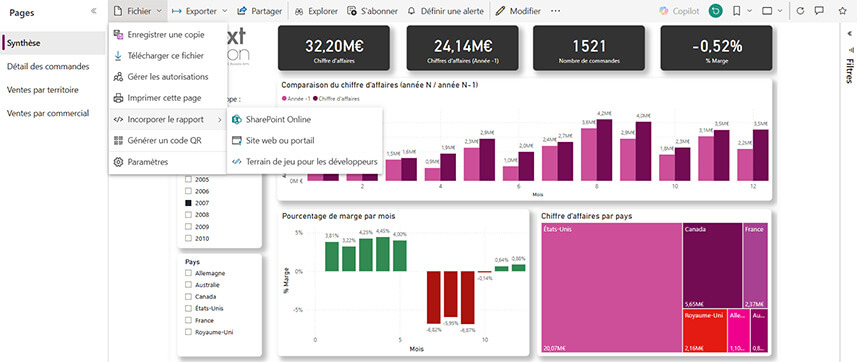Click the Paramètres gear icon
Screen dimensions: 857x362
(118, 162)
